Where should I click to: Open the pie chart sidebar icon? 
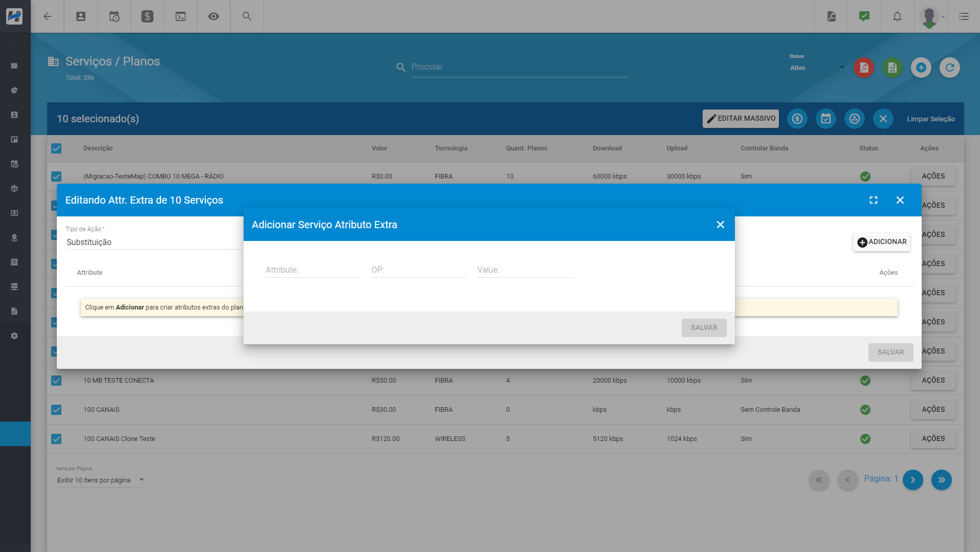point(14,91)
